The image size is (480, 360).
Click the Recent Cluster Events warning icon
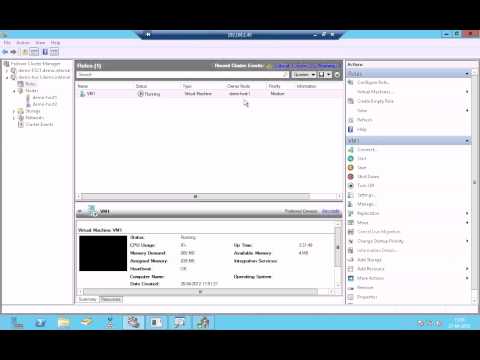coord(269,66)
